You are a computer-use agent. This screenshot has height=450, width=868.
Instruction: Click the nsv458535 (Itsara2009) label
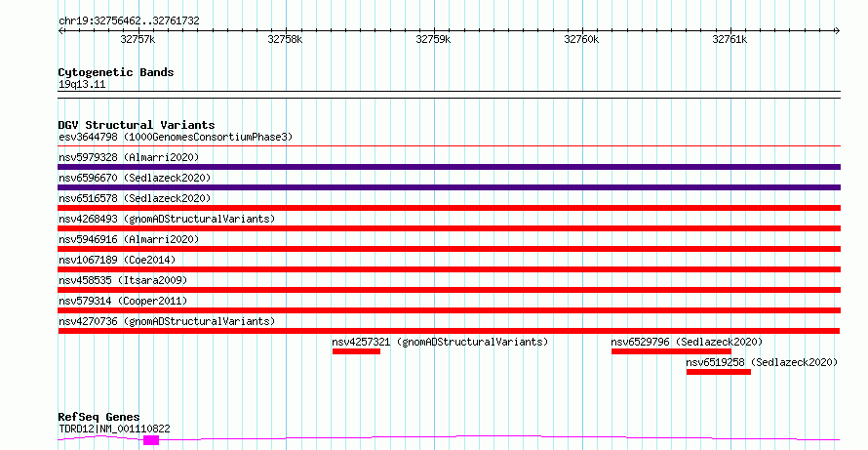tap(123, 280)
